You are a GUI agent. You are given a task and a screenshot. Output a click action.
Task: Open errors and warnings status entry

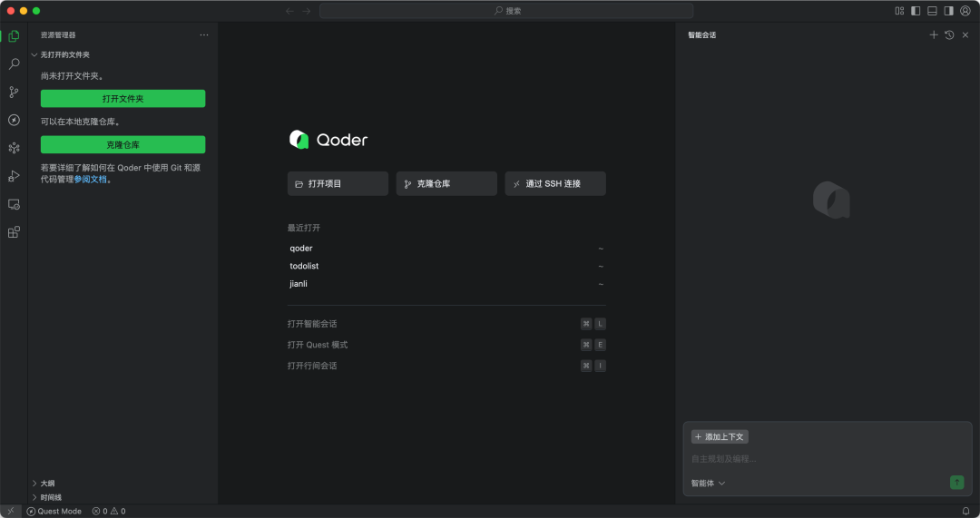(109, 511)
